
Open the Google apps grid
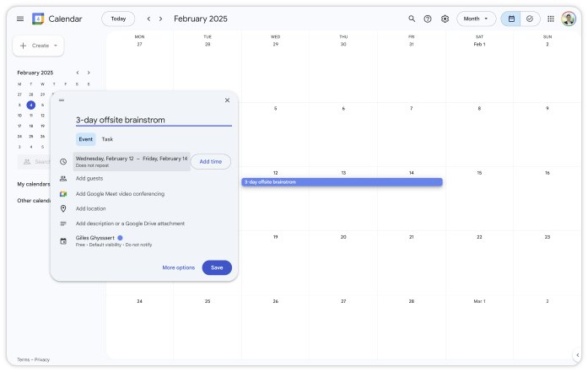coord(551,19)
